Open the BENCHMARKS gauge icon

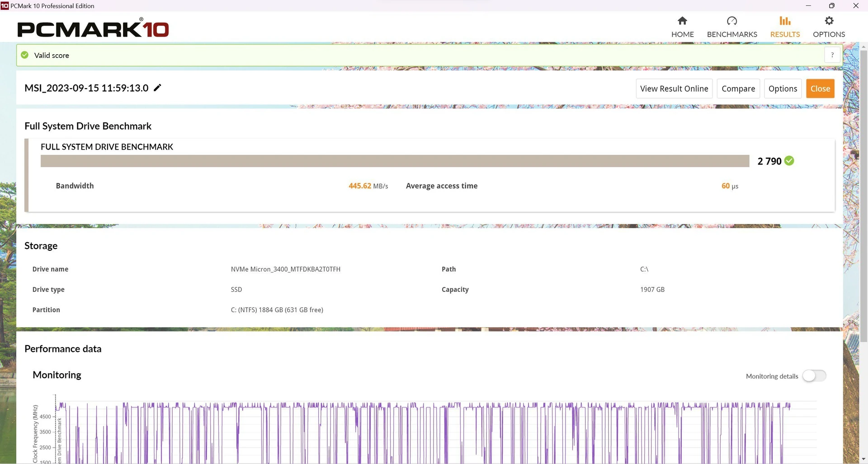click(732, 21)
